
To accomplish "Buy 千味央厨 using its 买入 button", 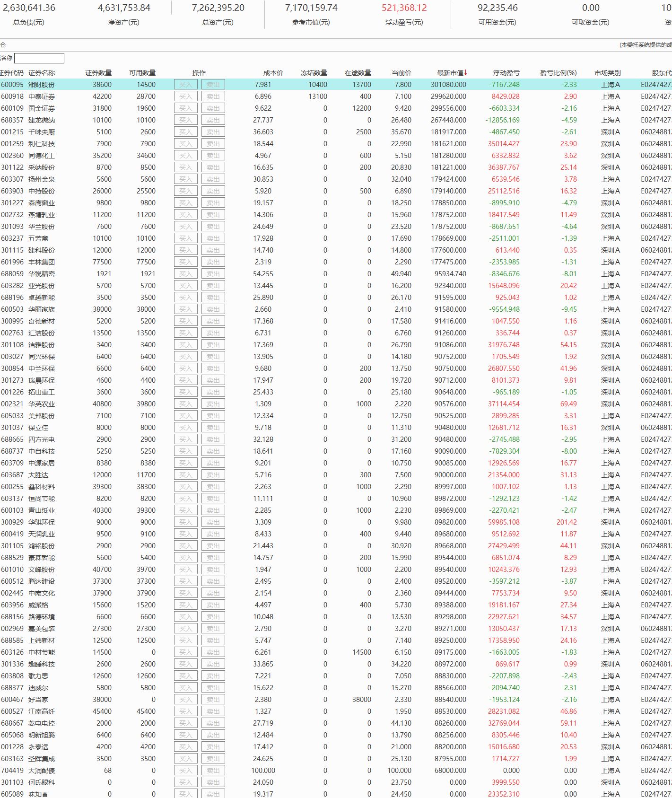I will tap(186, 132).
